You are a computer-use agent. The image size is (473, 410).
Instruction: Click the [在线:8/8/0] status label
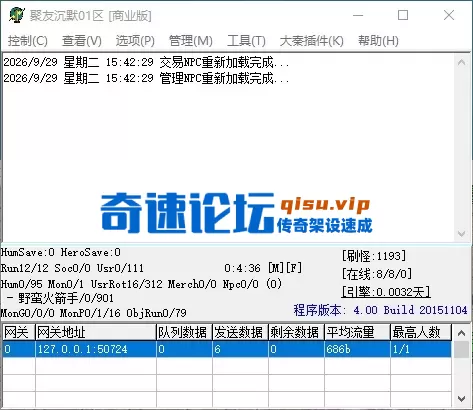(377, 274)
